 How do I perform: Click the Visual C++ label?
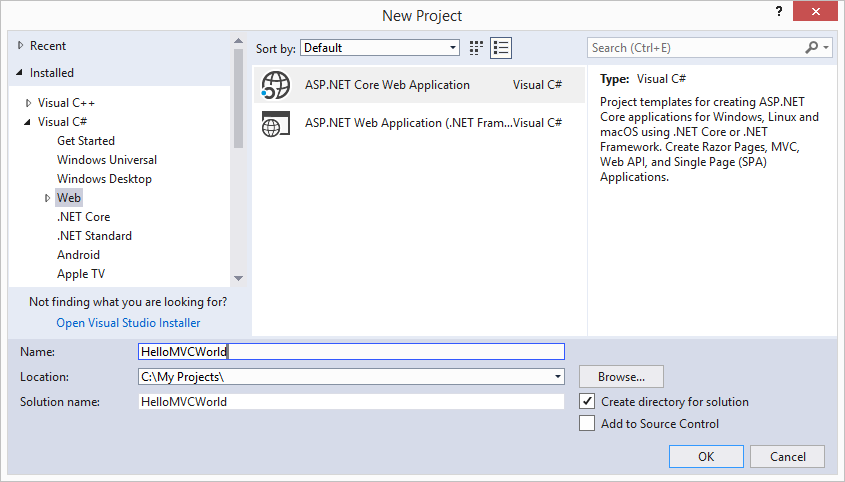pyautogui.click(x=66, y=102)
